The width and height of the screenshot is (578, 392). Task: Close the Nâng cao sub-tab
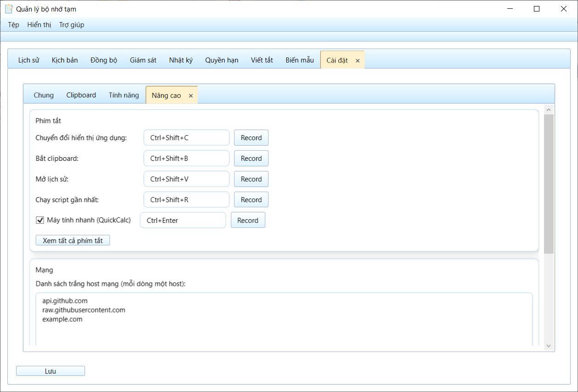tap(191, 96)
